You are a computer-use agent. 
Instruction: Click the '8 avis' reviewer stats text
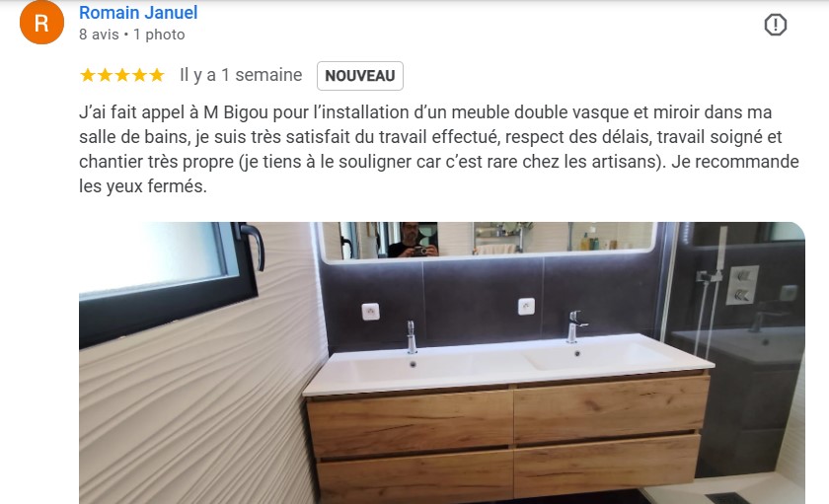(99, 35)
